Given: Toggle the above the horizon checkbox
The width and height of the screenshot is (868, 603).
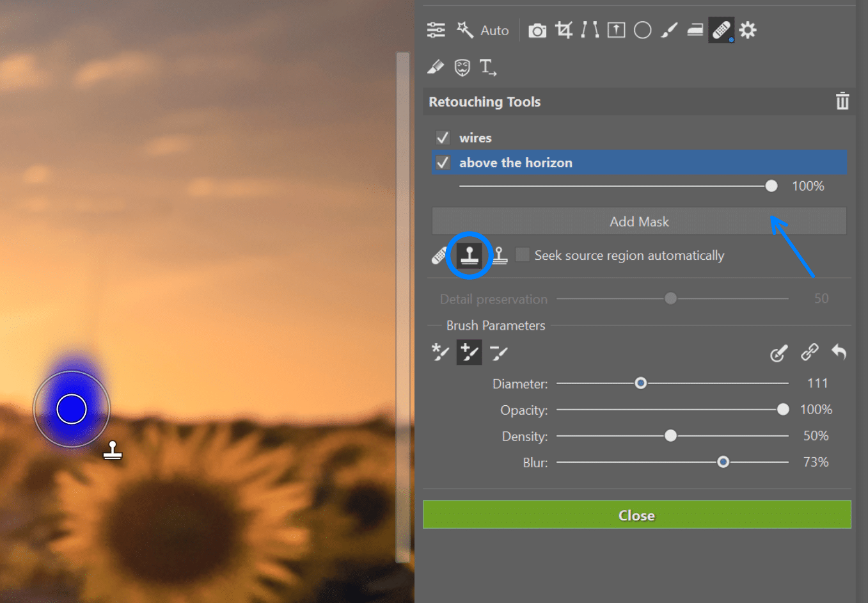Looking at the screenshot, I should point(443,163).
